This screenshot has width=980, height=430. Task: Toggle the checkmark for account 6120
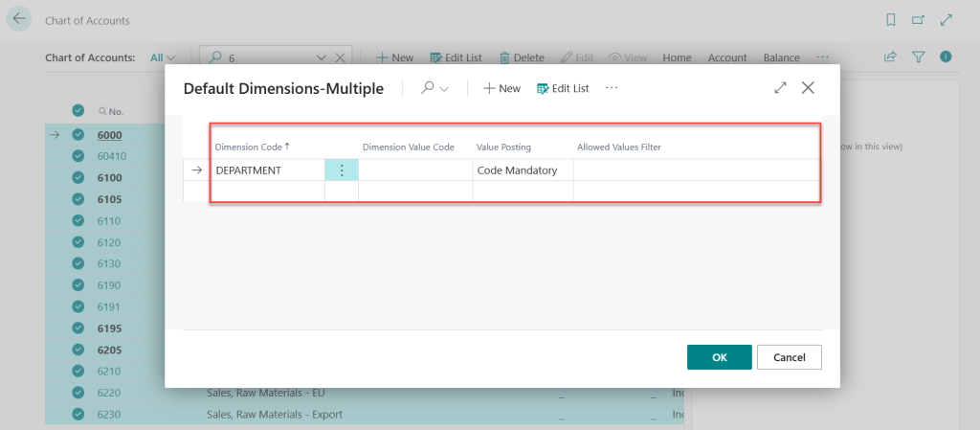(78, 242)
